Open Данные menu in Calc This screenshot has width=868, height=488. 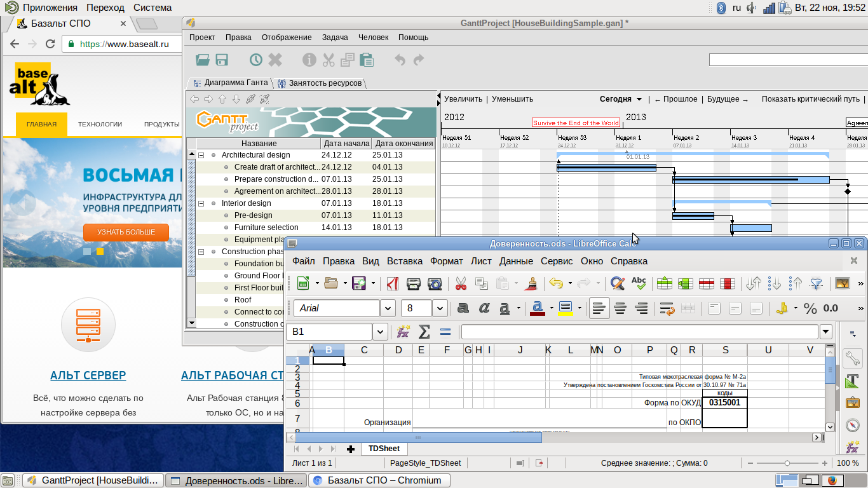(x=516, y=261)
